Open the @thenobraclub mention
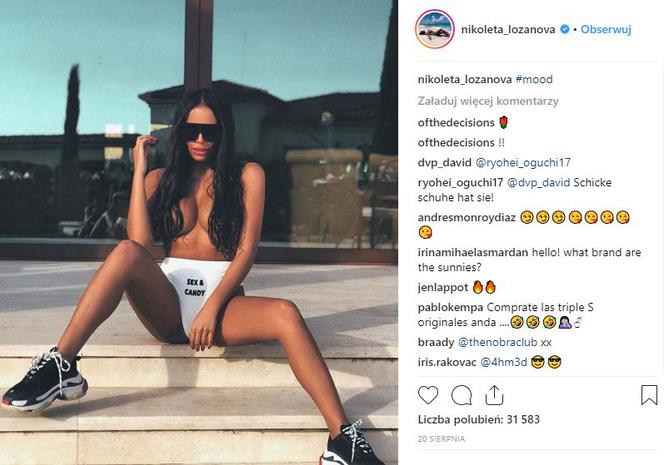The width and height of the screenshot is (664, 465). (x=498, y=342)
